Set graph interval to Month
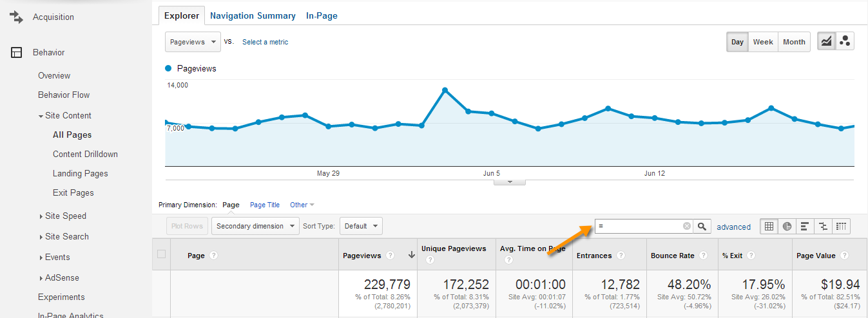Image resolution: width=868 pixels, height=318 pixels. pos(794,42)
